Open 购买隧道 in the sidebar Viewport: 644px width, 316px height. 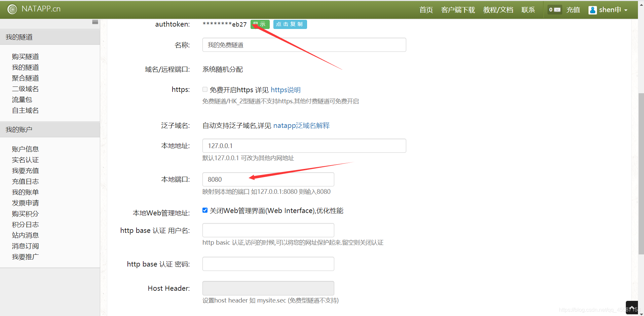click(x=25, y=57)
